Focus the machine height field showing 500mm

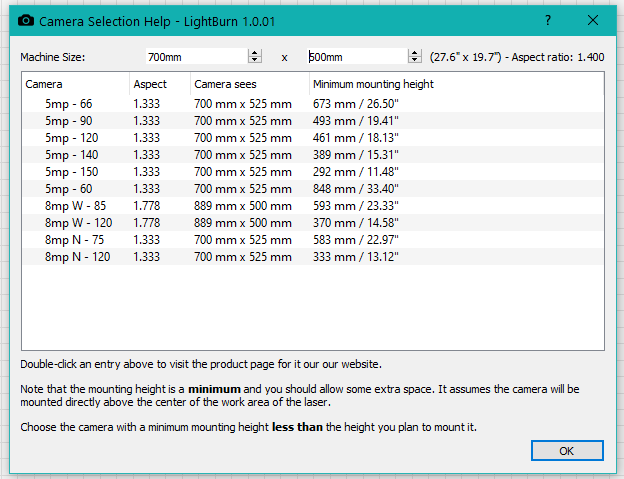358,57
